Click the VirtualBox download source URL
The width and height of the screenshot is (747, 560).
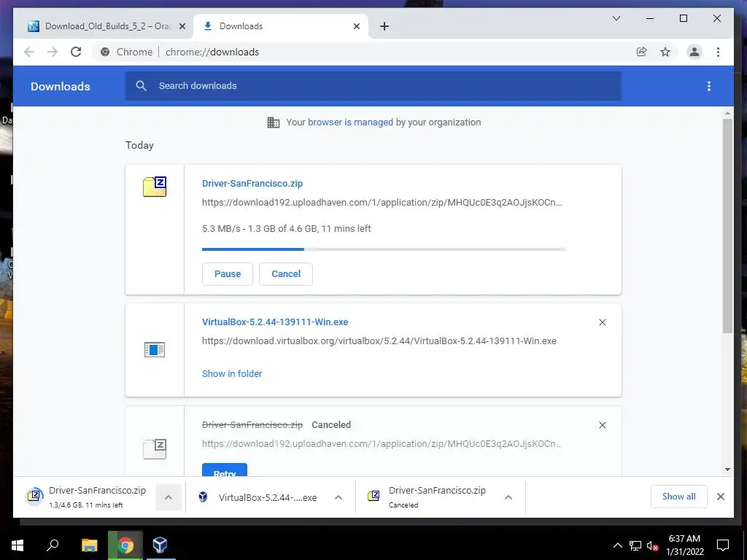point(379,341)
